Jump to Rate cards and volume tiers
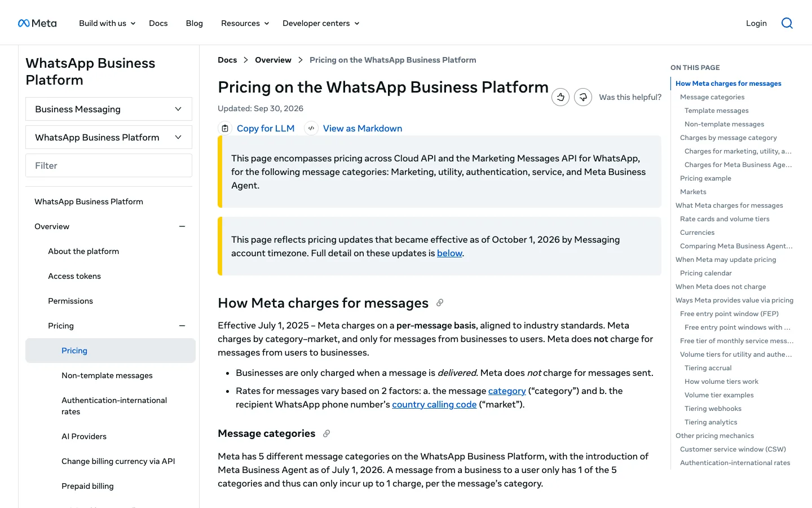812x508 pixels. click(x=725, y=219)
